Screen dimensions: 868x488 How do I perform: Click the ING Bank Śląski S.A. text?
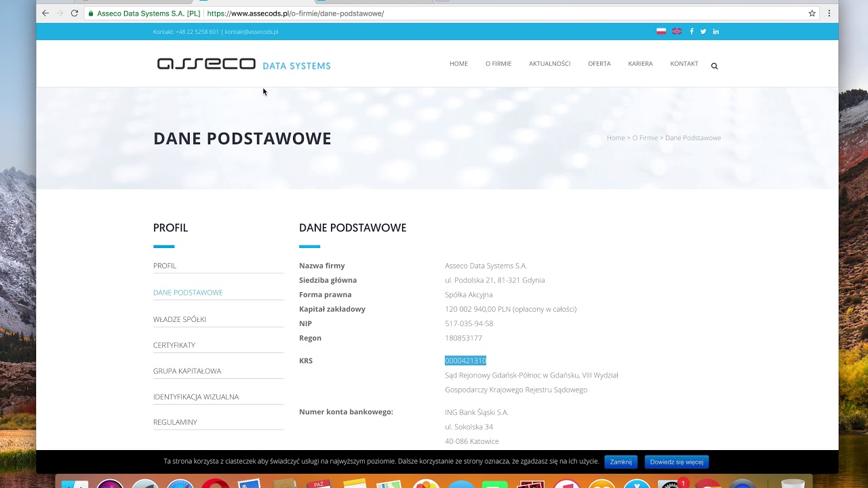point(477,412)
